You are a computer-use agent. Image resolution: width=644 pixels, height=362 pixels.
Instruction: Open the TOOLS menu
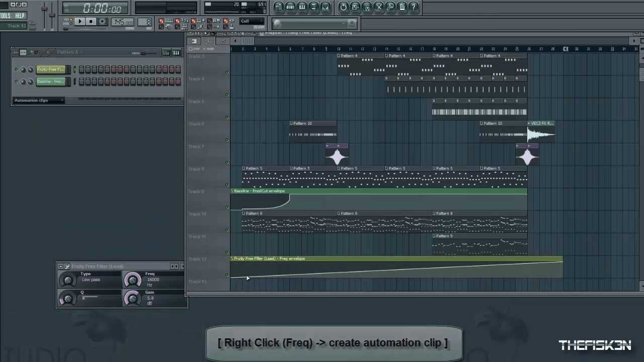[x=6, y=16]
